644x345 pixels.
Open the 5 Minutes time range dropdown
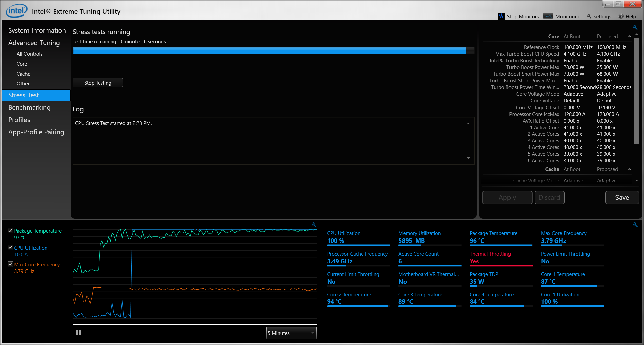tap(291, 333)
